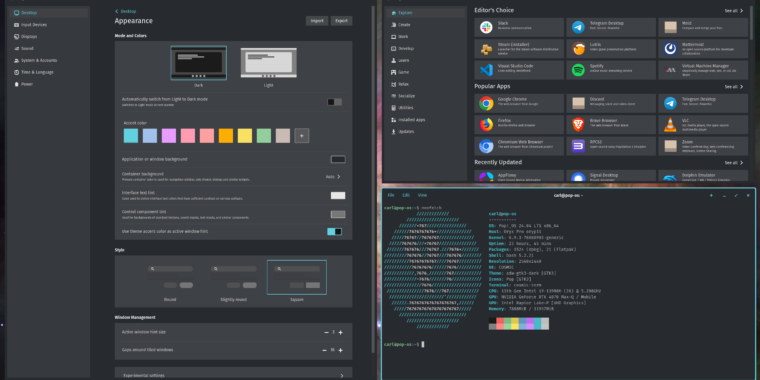The image size is (760, 380).
Task: Open the terminal File menu
Action: coord(391,195)
